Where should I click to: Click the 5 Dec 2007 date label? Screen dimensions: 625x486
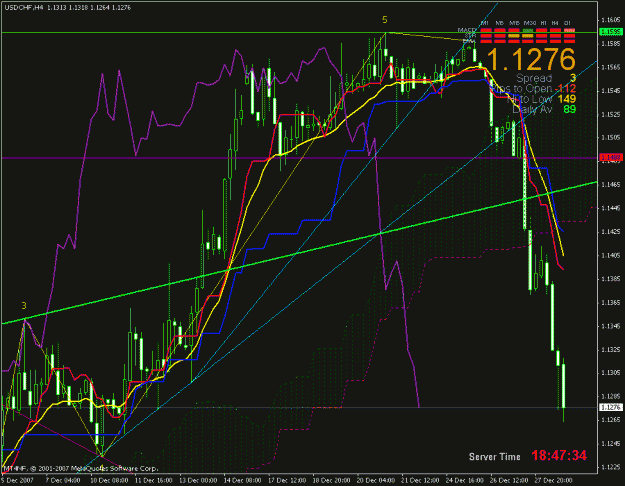coord(18,480)
